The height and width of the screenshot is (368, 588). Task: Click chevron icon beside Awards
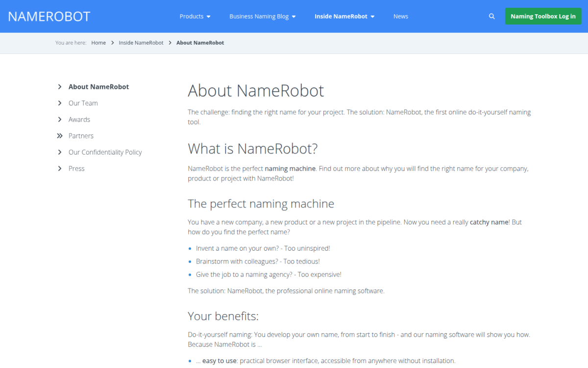point(60,119)
